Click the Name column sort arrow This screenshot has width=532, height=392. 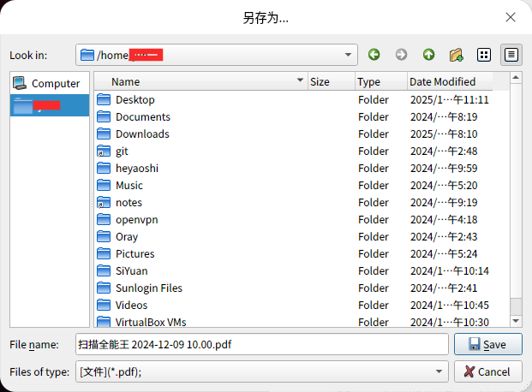click(300, 80)
